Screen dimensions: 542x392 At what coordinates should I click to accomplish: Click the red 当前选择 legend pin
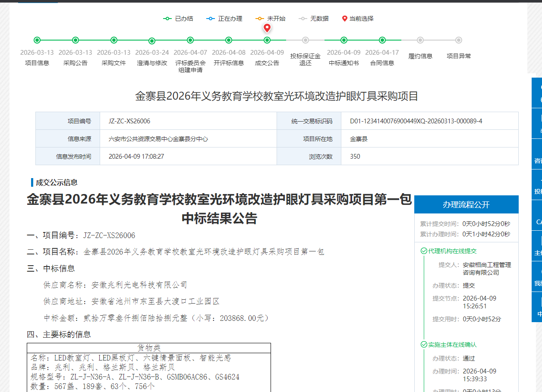click(x=344, y=19)
